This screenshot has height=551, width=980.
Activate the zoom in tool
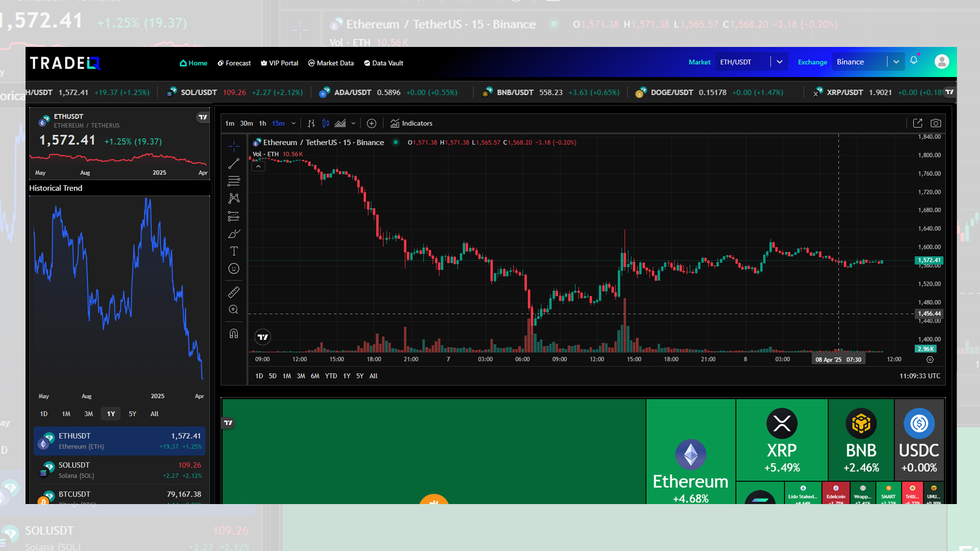(234, 310)
